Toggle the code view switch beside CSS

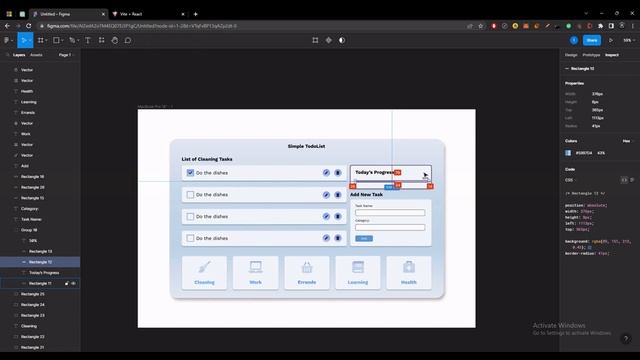pos(624,180)
